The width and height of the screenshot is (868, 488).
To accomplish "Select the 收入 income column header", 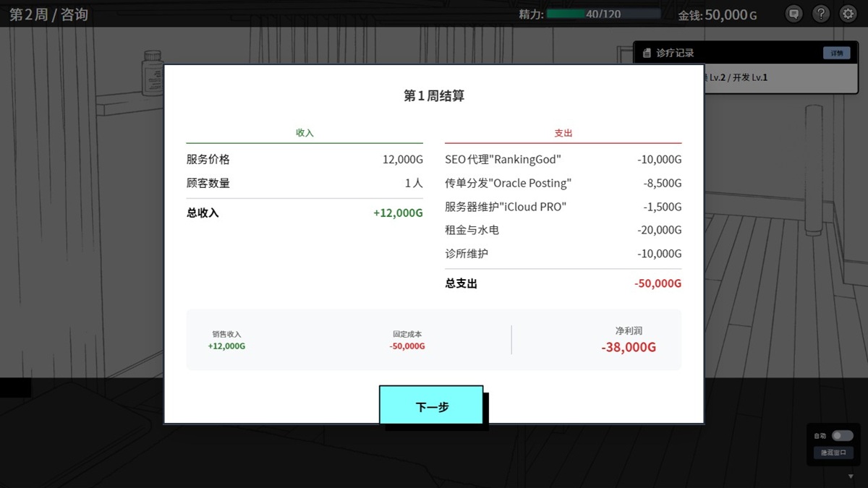I will [x=304, y=133].
